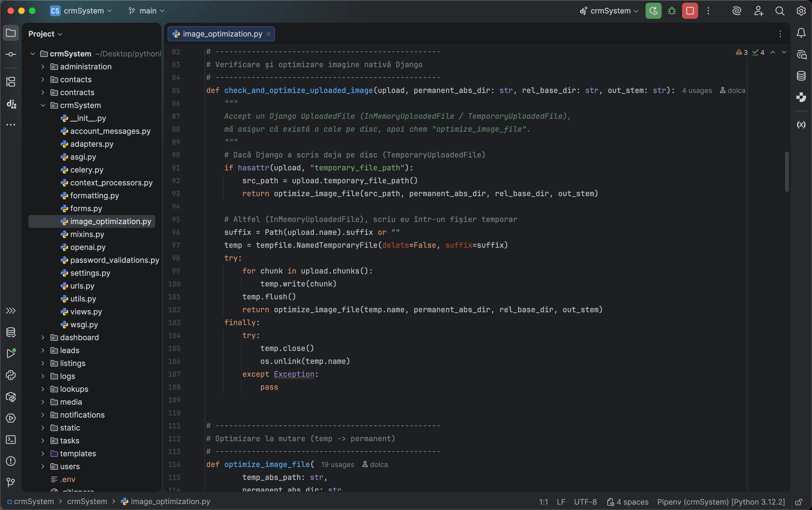Open the Problems tool window
This screenshot has width=812, height=510.
pos(11,461)
